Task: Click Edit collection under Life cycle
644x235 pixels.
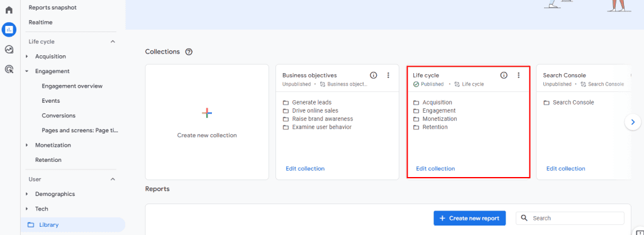Action: [435, 169]
